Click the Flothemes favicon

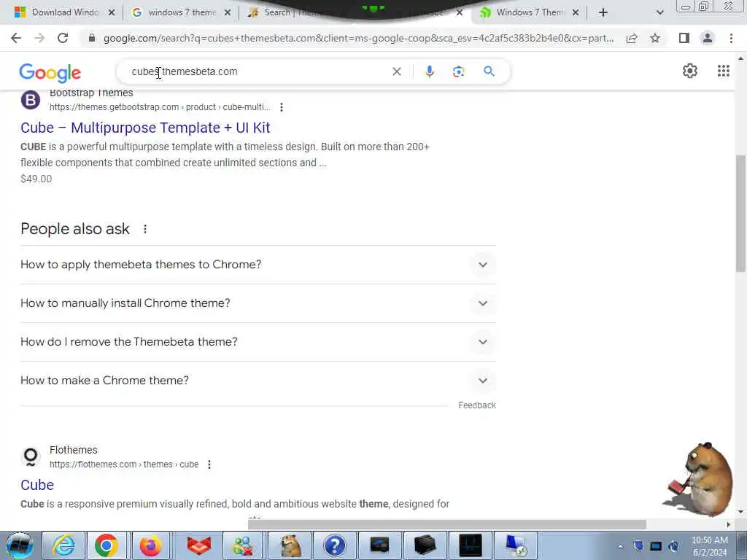click(x=31, y=457)
